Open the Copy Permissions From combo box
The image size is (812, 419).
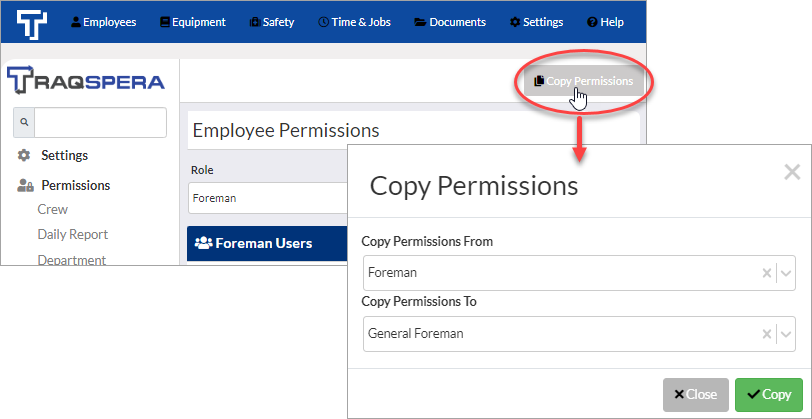pyautogui.click(x=579, y=272)
